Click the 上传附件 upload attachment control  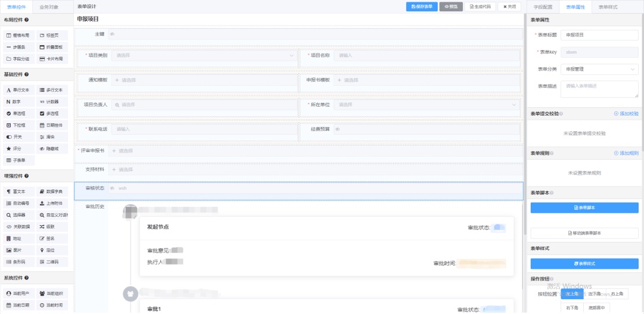[x=52, y=203]
